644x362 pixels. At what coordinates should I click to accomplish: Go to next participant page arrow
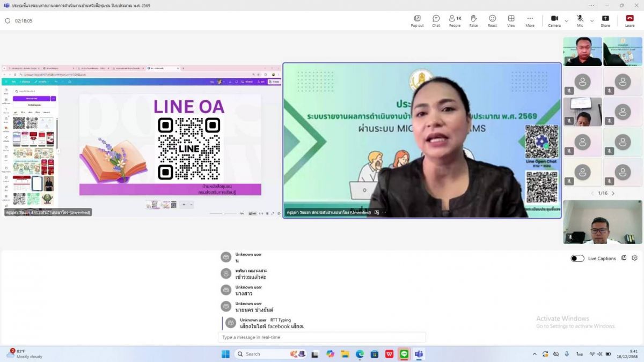[613, 193]
